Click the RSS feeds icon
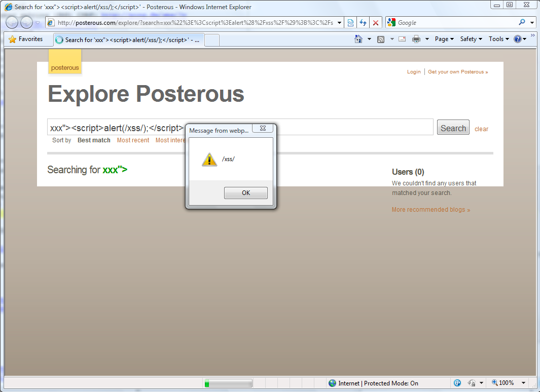The width and height of the screenshot is (540, 392). pos(381,39)
